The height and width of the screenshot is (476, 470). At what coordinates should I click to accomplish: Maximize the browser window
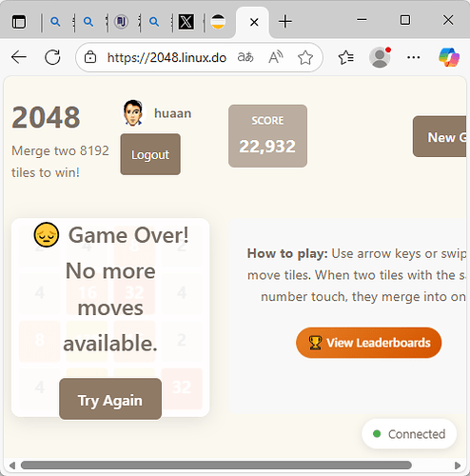[405, 20]
